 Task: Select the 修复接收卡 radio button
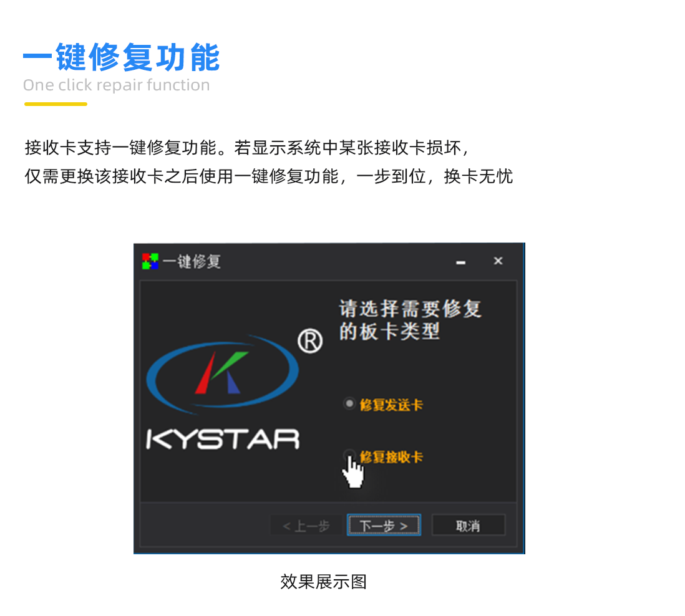[x=349, y=455]
